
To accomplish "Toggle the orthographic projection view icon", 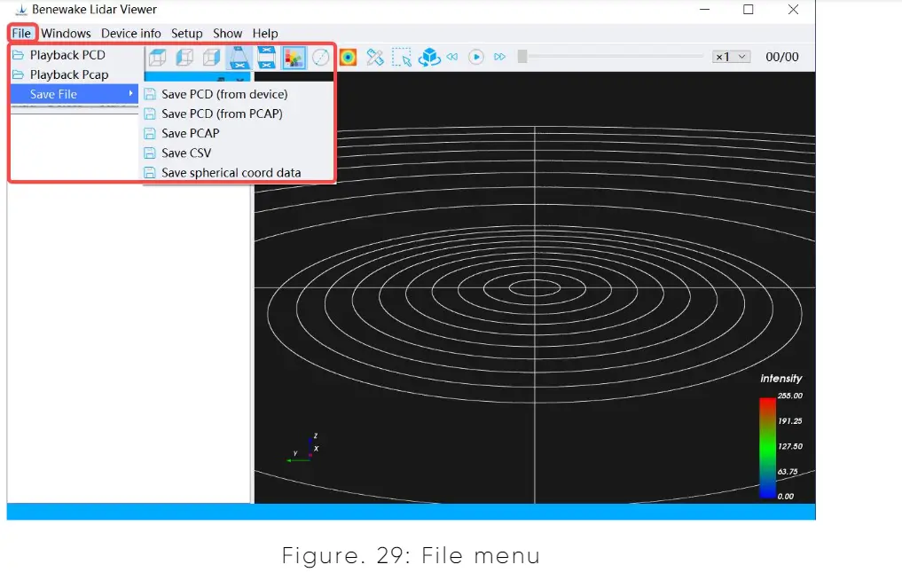I will tap(266, 57).
